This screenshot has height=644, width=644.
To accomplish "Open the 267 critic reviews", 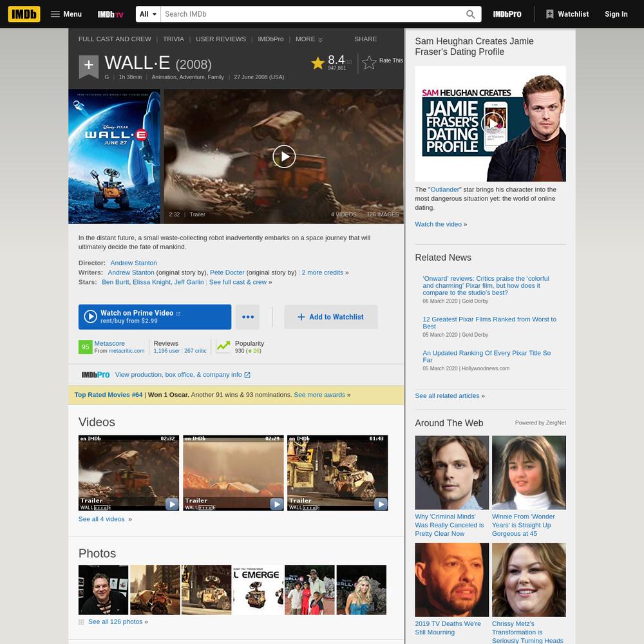I will pyautogui.click(x=195, y=351).
